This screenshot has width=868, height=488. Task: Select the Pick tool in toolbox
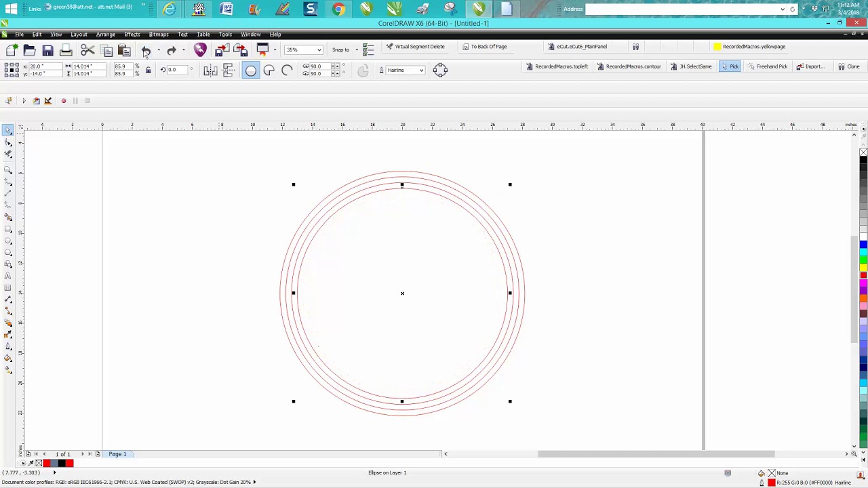pos(8,130)
